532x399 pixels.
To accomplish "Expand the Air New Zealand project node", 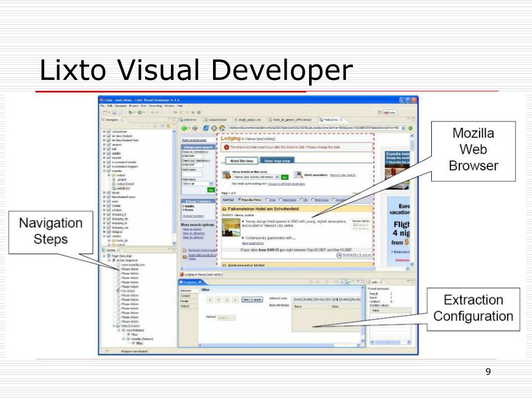I will (104, 136).
